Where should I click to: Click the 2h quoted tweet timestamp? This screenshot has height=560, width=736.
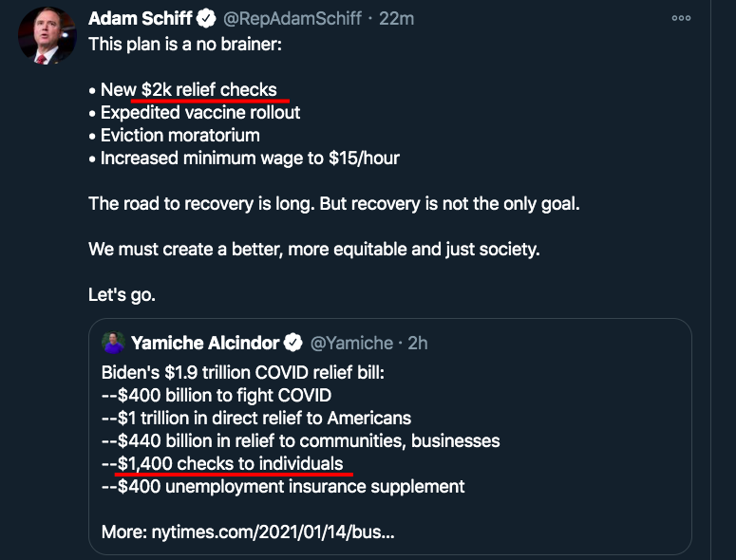[418, 343]
